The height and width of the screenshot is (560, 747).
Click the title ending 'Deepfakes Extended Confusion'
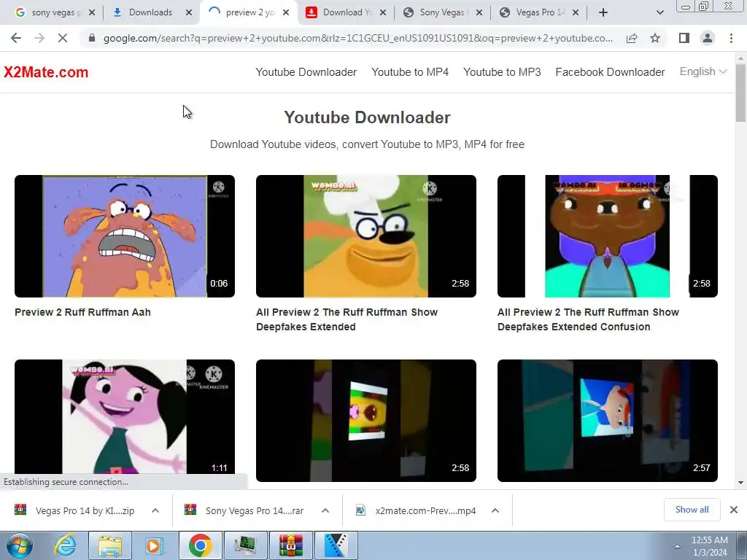pyautogui.click(x=589, y=319)
